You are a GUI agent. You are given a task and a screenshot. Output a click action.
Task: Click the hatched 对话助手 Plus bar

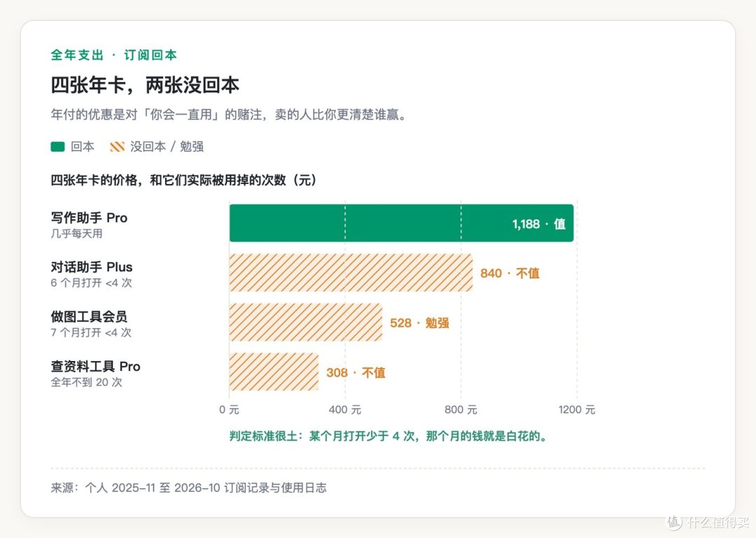(351, 273)
